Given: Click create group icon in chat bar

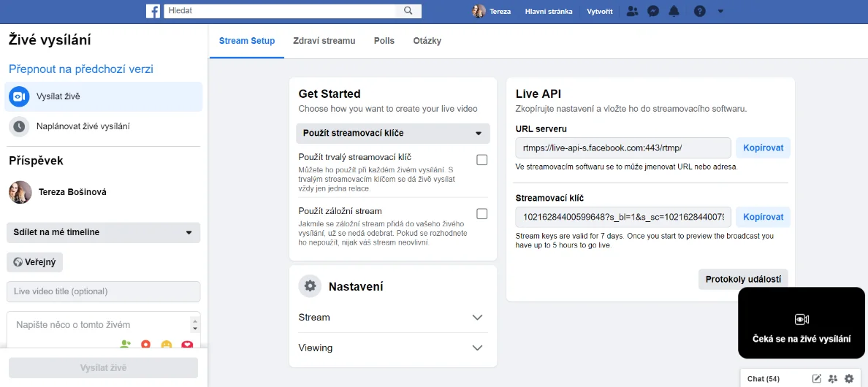Looking at the screenshot, I should (x=833, y=379).
